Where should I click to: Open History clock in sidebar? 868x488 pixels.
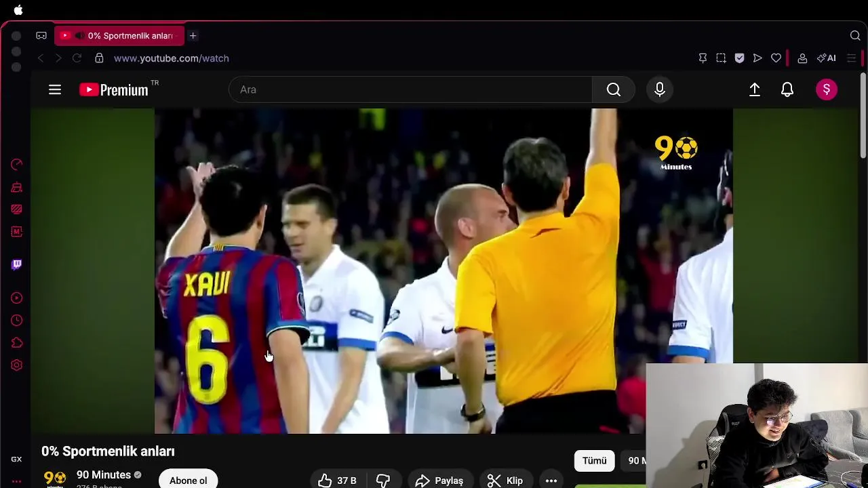pos(17,321)
